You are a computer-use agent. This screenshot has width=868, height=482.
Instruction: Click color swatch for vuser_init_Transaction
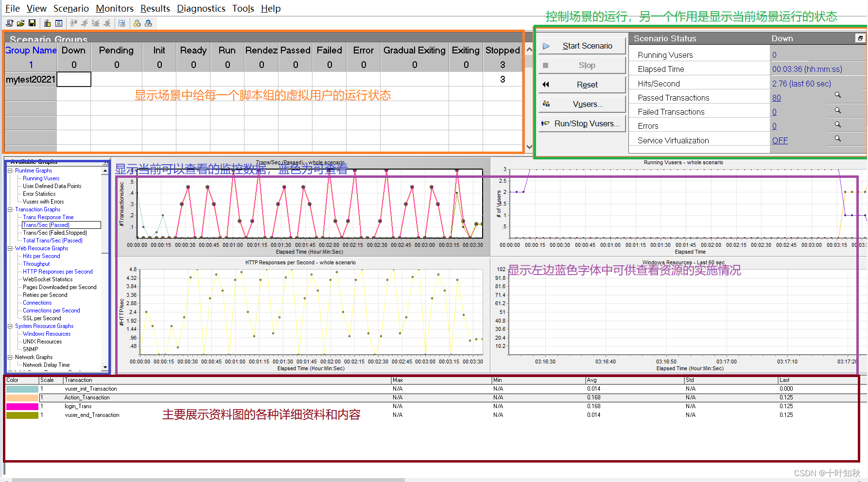[22, 389]
